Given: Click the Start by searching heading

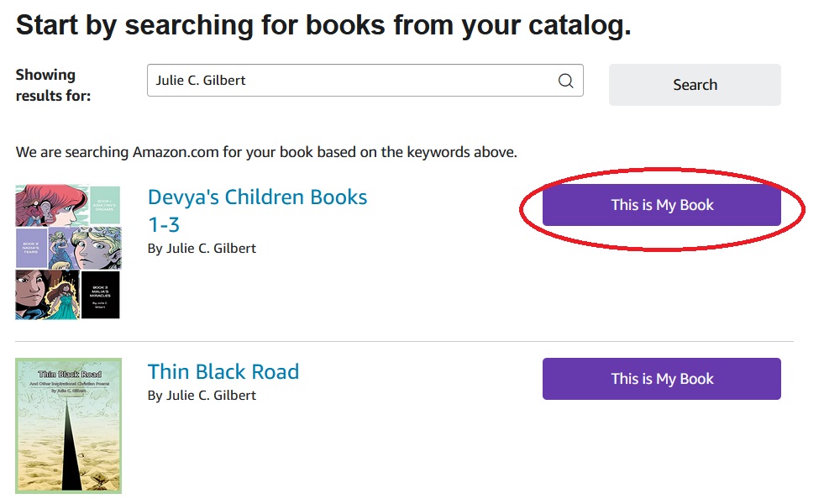Looking at the screenshot, I should [323, 24].
